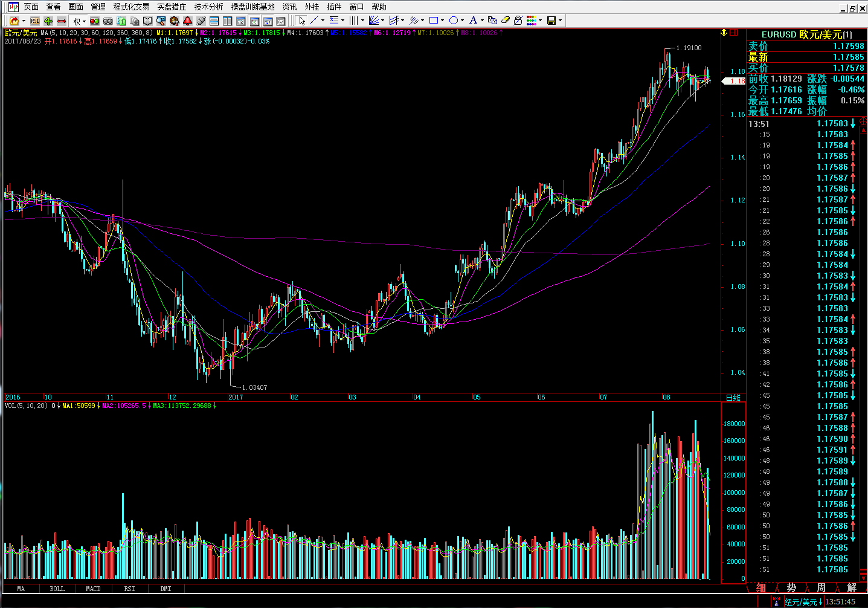Image resolution: width=868 pixels, height=608 pixels.
Task: Click the gray double-circle icon
Action: tap(108, 21)
